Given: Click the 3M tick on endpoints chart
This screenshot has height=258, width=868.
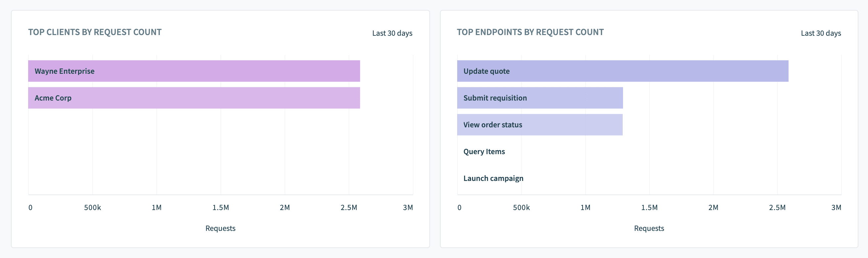Looking at the screenshot, I should point(836,207).
